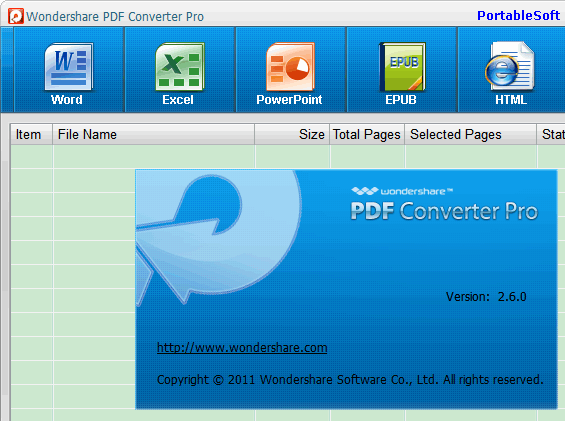This screenshot has width=565, height=421.
Task: Select the Word conversion format icon
Action: (68, 67)
